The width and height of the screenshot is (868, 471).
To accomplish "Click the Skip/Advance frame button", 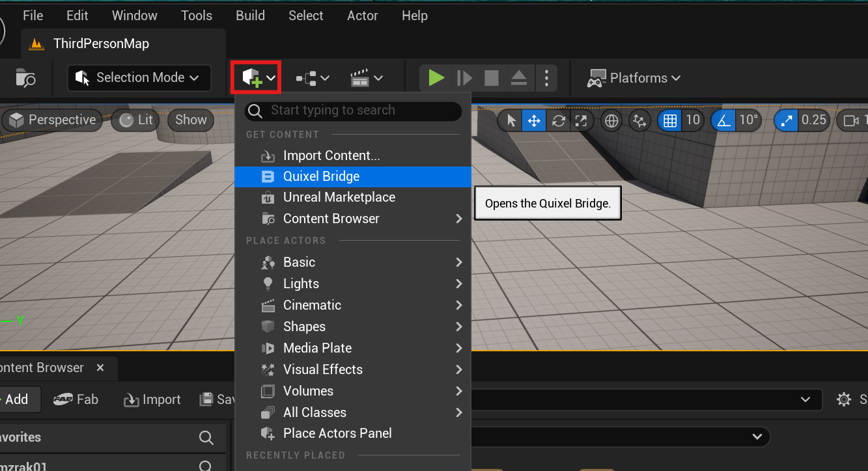I will tap(464, 78).
